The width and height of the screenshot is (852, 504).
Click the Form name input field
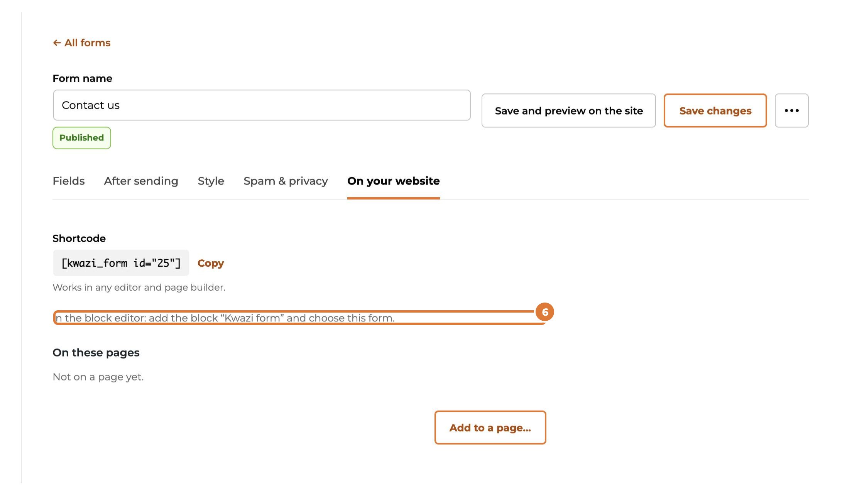[262, 105]
